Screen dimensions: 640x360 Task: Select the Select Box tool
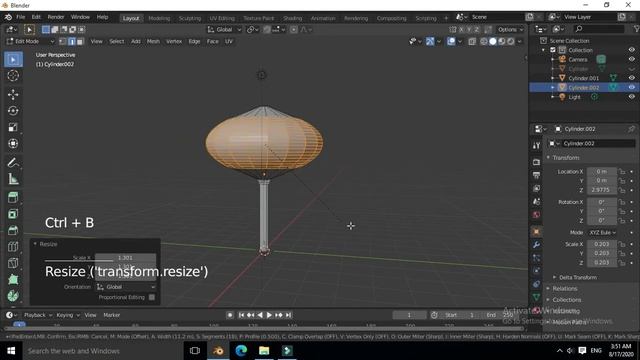13,60
